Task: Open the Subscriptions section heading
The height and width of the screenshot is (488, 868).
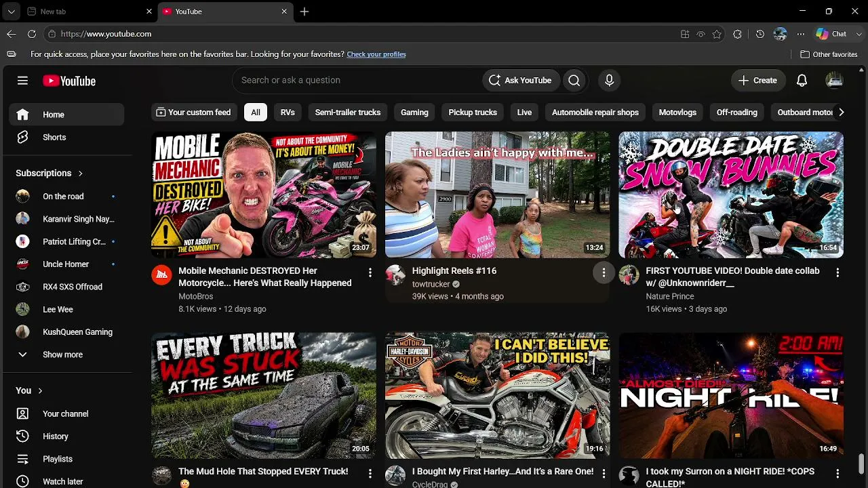Action: coord(49,173)
